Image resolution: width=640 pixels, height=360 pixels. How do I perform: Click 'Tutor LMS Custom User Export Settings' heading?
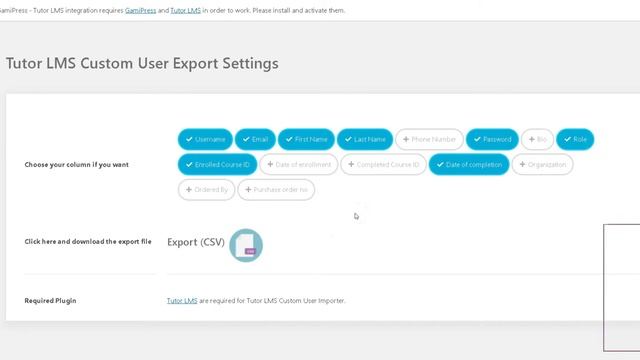tap(142, 64)
